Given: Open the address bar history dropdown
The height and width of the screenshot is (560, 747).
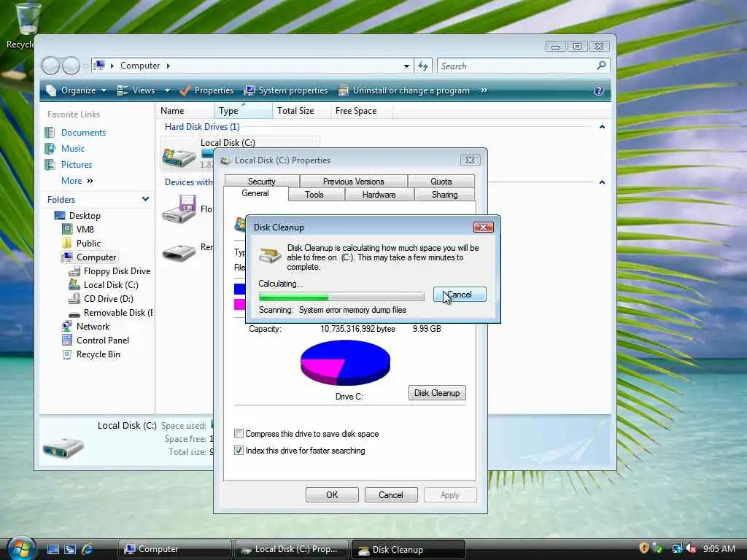Looking at the screenshot, I should click(x=406, y=66).
